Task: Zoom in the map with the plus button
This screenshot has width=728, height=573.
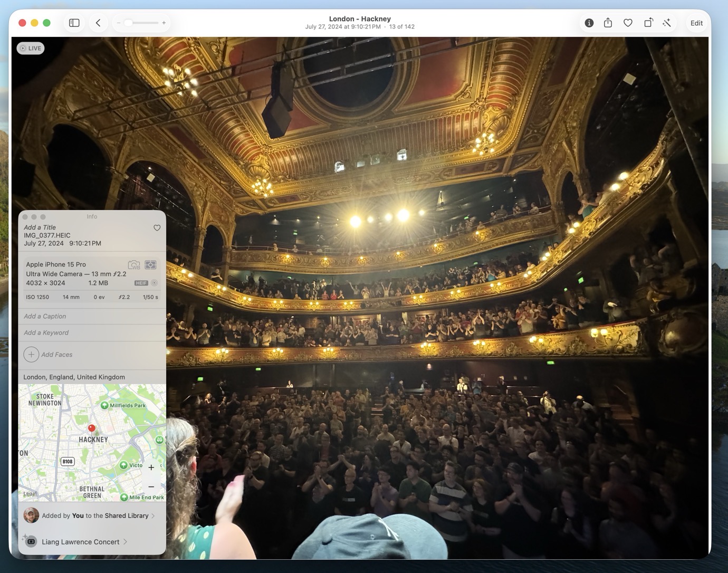Action: [x=151, y=467]
